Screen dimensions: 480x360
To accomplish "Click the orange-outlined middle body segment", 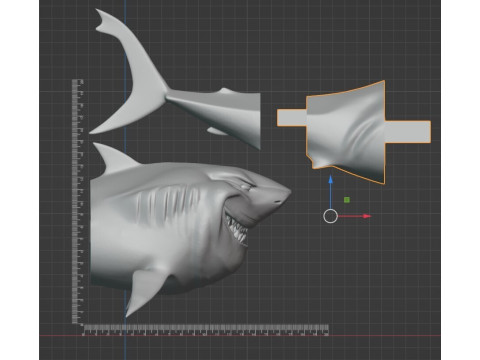I will click(x=353, y=132).
